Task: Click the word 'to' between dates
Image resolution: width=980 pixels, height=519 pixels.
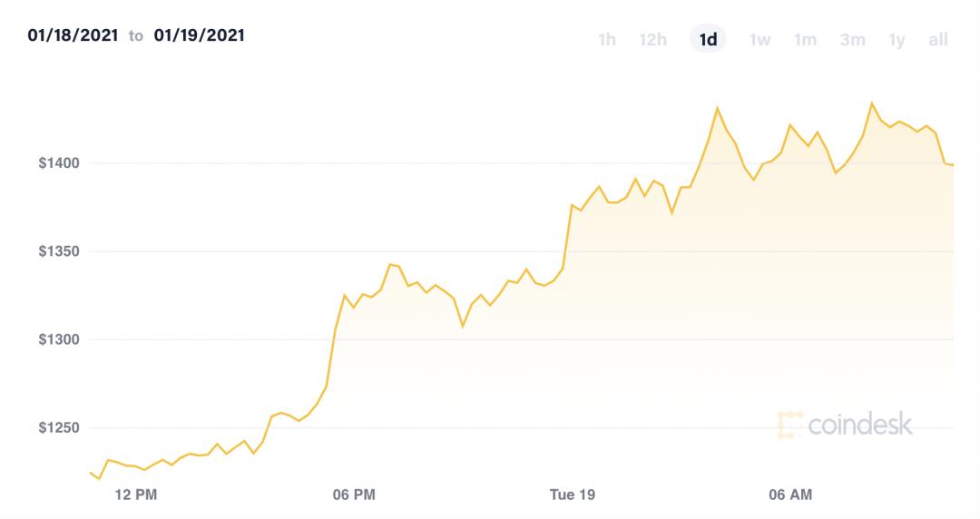Action: [x=135, y=35]
